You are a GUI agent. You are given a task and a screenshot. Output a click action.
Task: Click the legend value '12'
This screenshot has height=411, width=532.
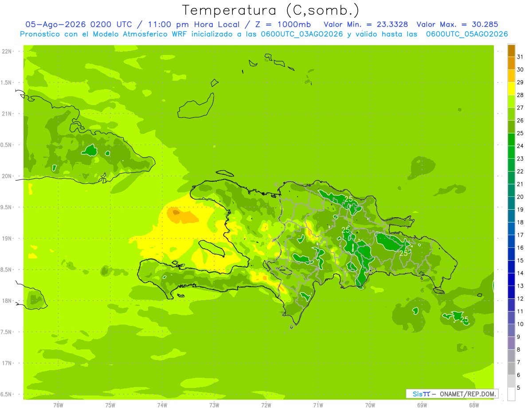coord(520,299)
